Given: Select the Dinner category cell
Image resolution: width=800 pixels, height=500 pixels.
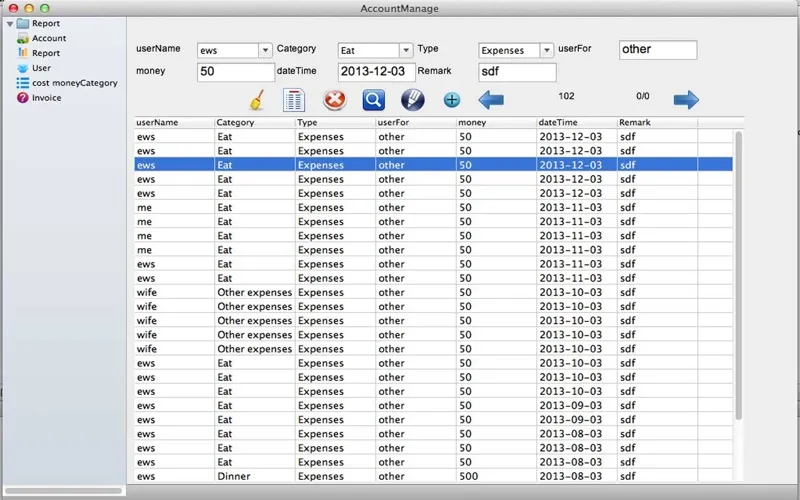Looking at the screenshot, I should pyautogui.click(x=255, y=476).
